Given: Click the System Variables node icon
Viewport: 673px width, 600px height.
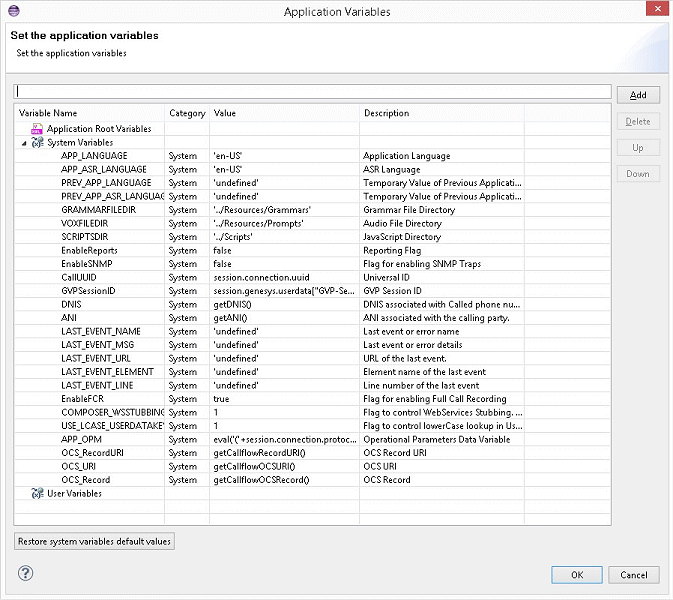Looking at the screenshot, I should pyautogui.click(x=37, y=142).
